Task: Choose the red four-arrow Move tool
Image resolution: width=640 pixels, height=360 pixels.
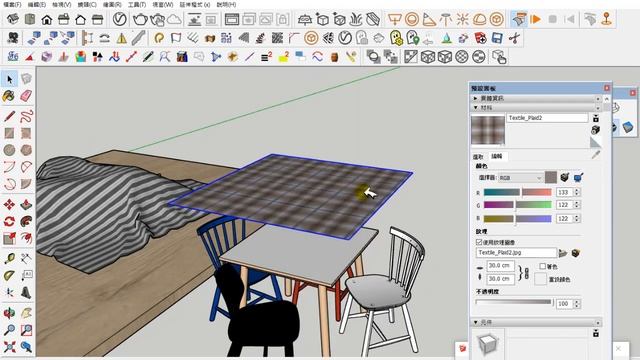Action: point(9,204)
